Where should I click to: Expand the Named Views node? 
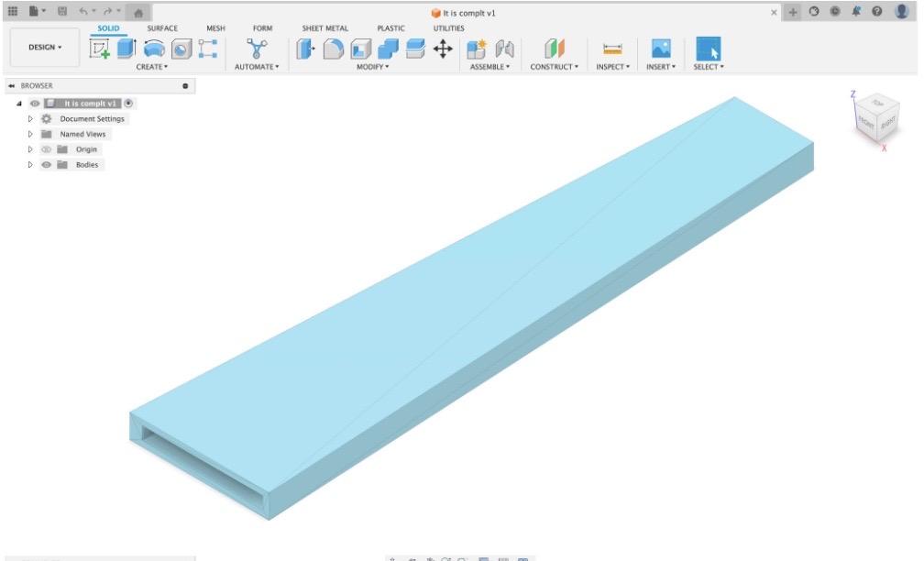tap(30, 134)
